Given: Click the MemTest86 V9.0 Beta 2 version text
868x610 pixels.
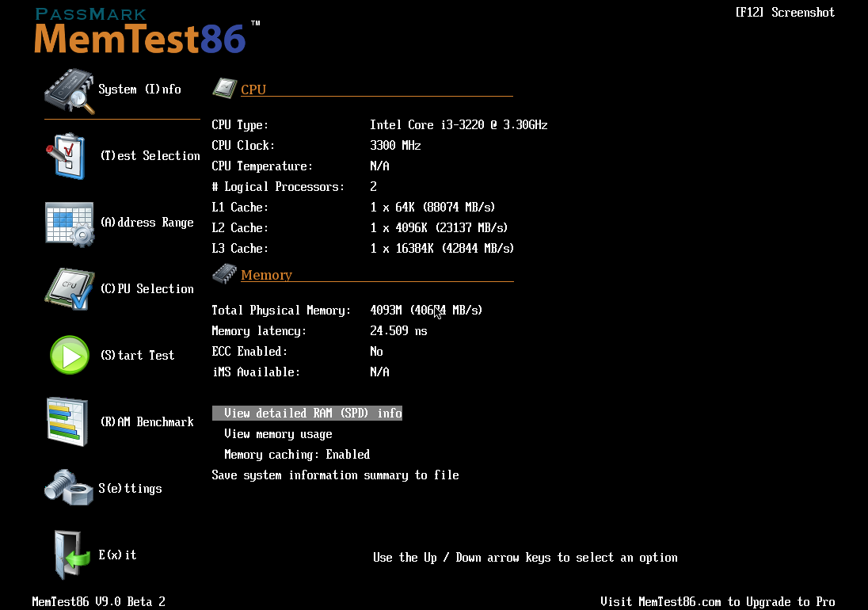Looking at the screenshot, I should 98,602.
